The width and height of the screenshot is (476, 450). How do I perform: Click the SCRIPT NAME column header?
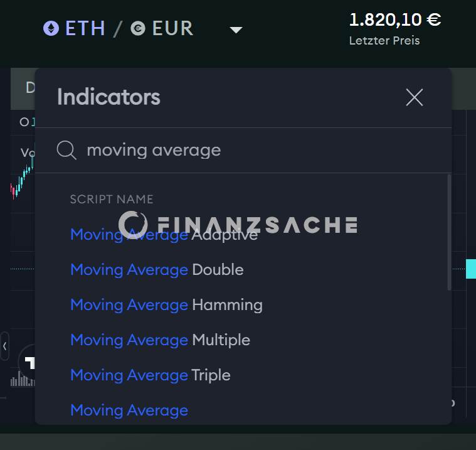[x=112, y=200]
